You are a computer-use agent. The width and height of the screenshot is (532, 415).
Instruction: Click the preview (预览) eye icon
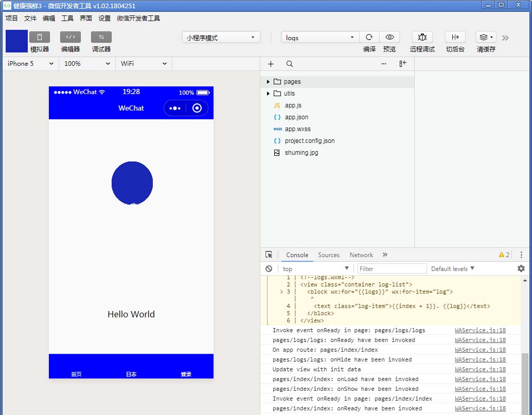click(x=389, y=37)
